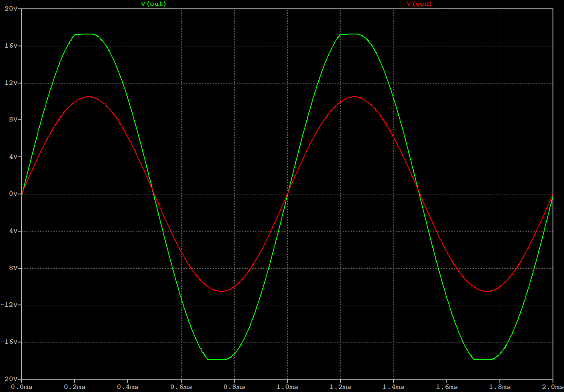Click the 0.8ms time axis label

point(234,387)
